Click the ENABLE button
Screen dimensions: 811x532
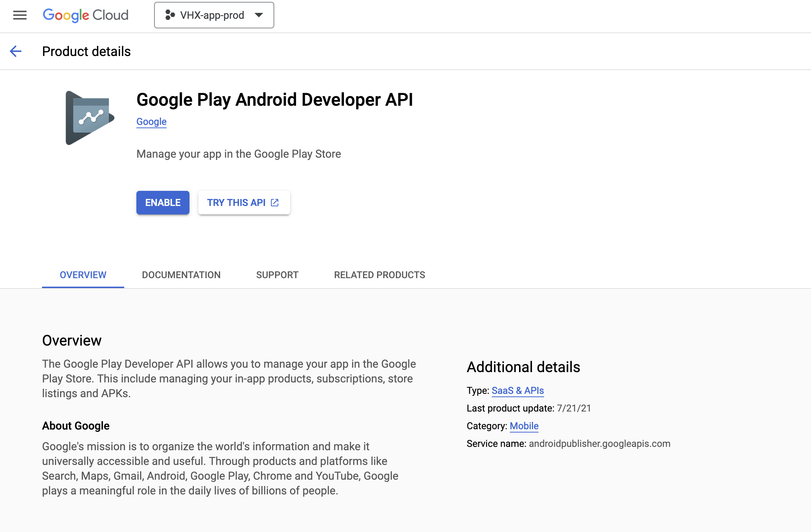point(163,203)
